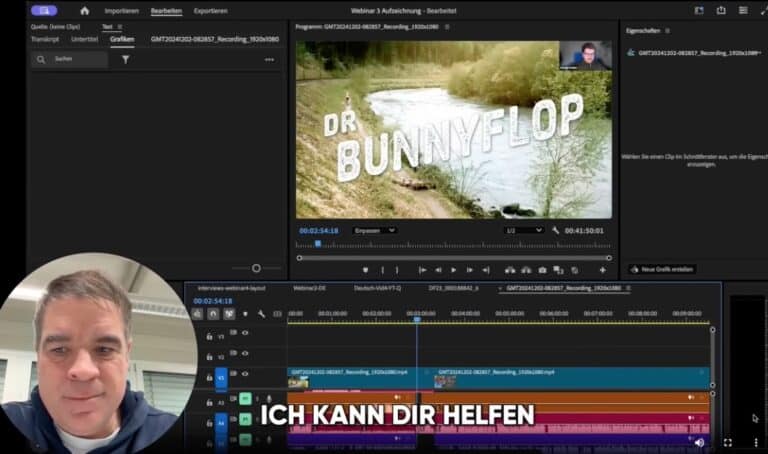The image size is (768, 454).
Task: Click the camera Export Frame icon
Action: (x=542, y=270)
